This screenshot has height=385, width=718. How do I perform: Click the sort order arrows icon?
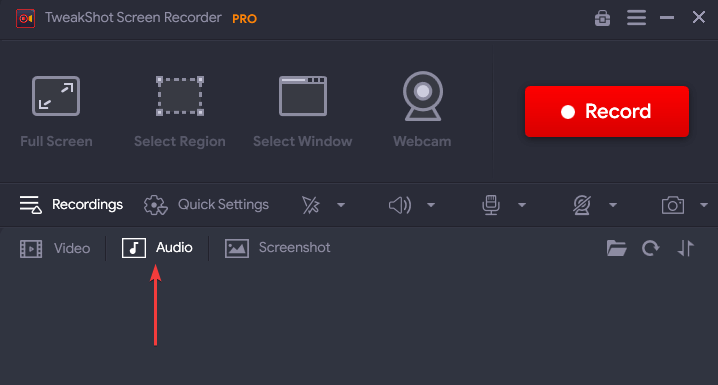[685, 248]
